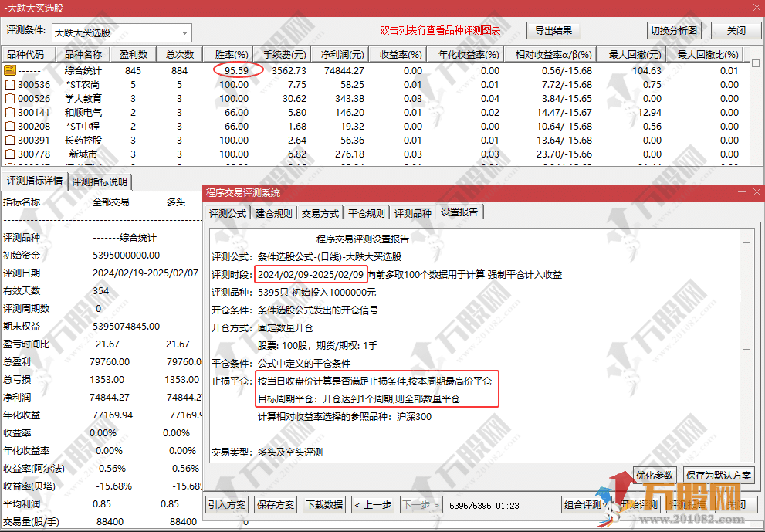765x532 pixels.
Task: Click the 组合评测 button
Action: click(x=585, y=505)
